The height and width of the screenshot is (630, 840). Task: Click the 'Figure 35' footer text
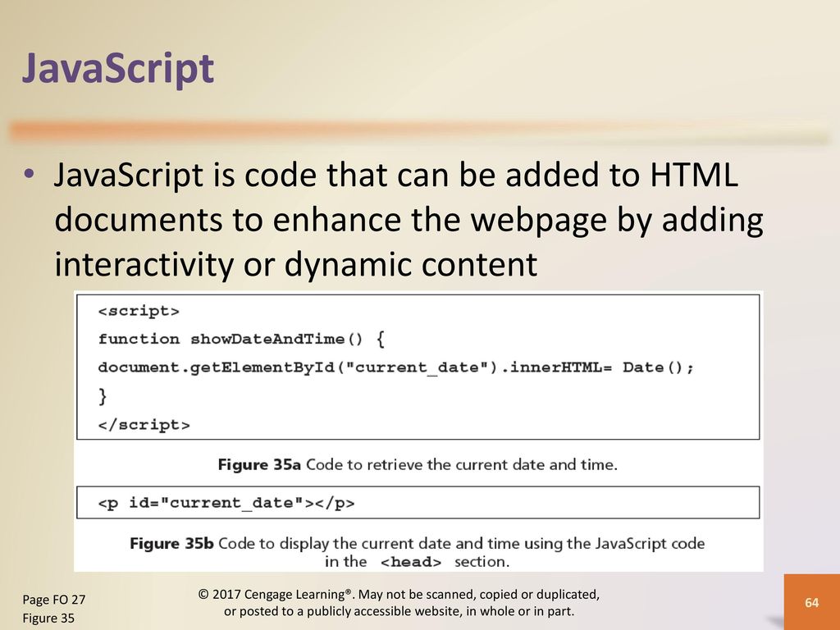click(x=48, y=619)
